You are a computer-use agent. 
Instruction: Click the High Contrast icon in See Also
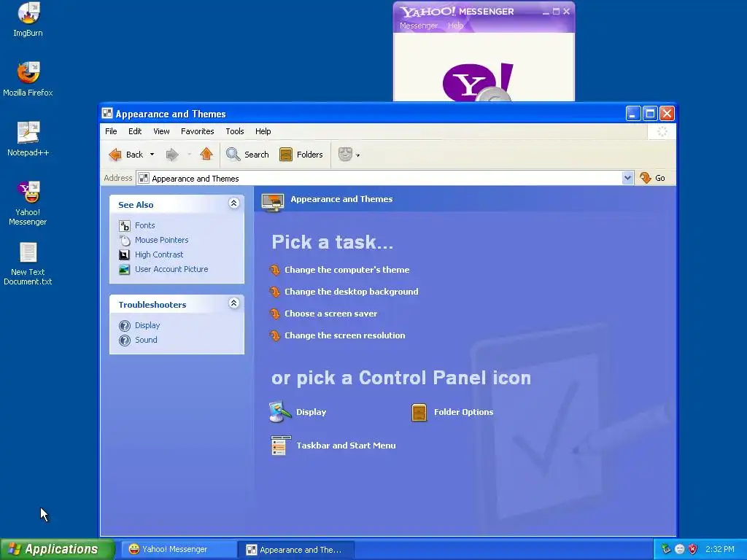pyautogui.click(x=124, y=254)
